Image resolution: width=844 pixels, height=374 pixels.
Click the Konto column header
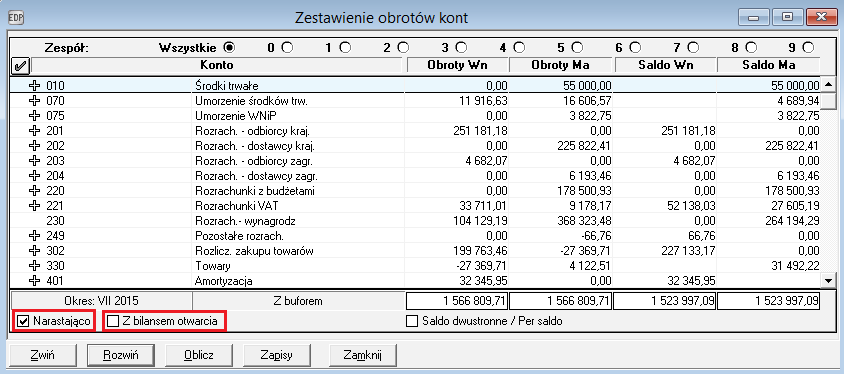pyautogui.click(x=217, y=66)
